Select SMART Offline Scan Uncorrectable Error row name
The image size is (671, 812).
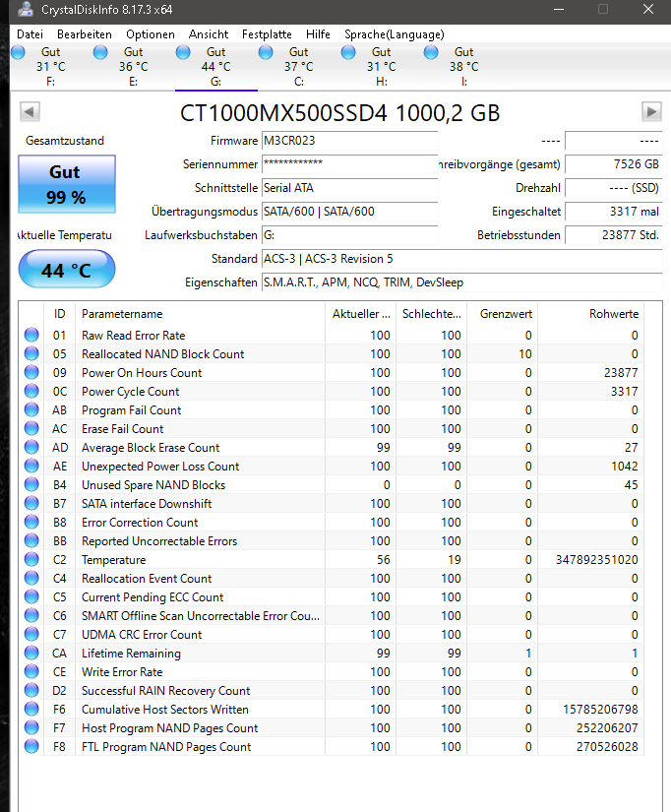(x=201, y=616)
